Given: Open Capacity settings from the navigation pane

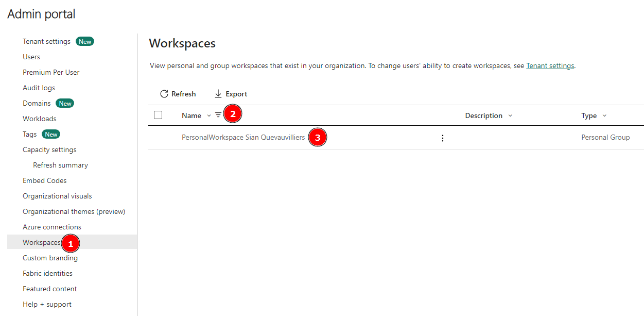Looking at the screenshot, I should (49, 149).
